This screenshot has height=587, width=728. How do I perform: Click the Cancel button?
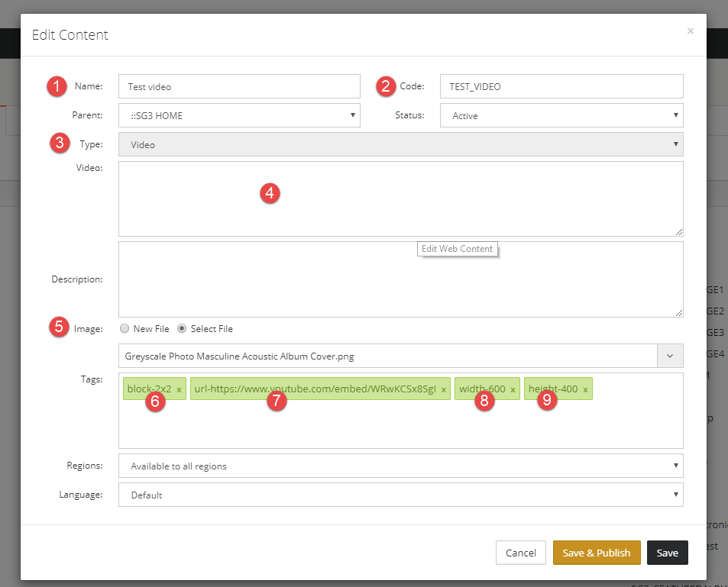(520, 553)
